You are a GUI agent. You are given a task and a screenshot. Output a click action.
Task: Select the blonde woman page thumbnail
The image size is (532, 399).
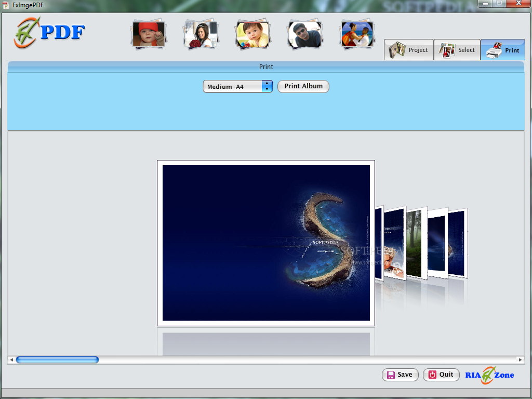tap(395, 243)
